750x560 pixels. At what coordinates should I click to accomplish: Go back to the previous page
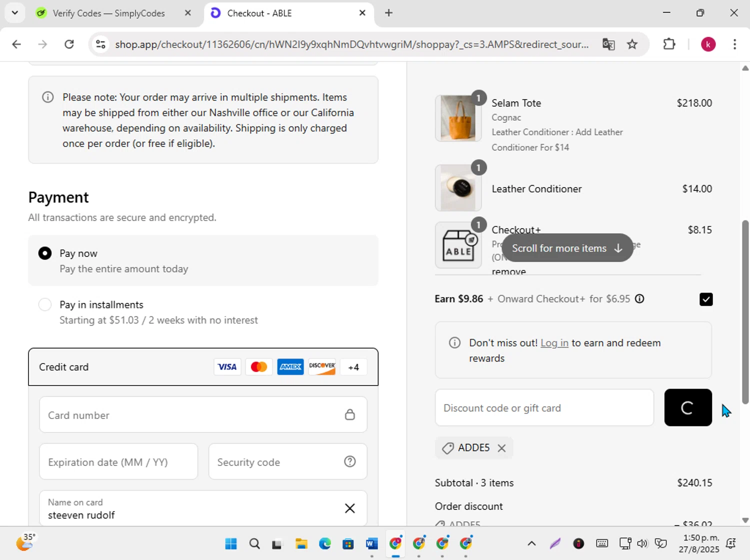pos(16,44)
